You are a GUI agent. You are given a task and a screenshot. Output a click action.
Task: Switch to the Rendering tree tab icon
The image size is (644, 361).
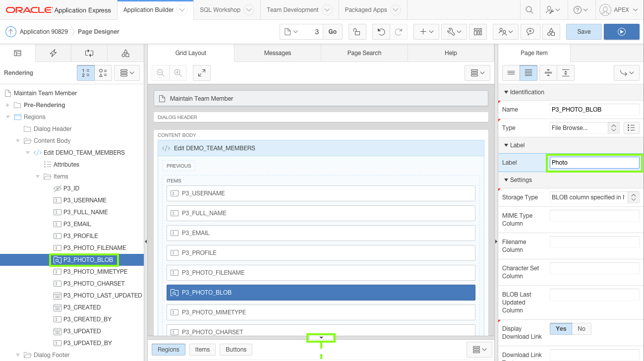pyautogui.click(x=18, y=53)
